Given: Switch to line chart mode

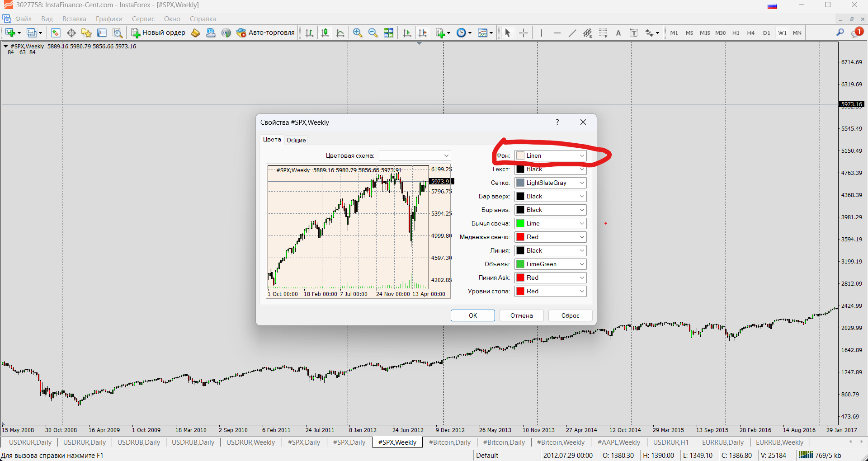Looking at the screenshot, I should pos(340,33).
